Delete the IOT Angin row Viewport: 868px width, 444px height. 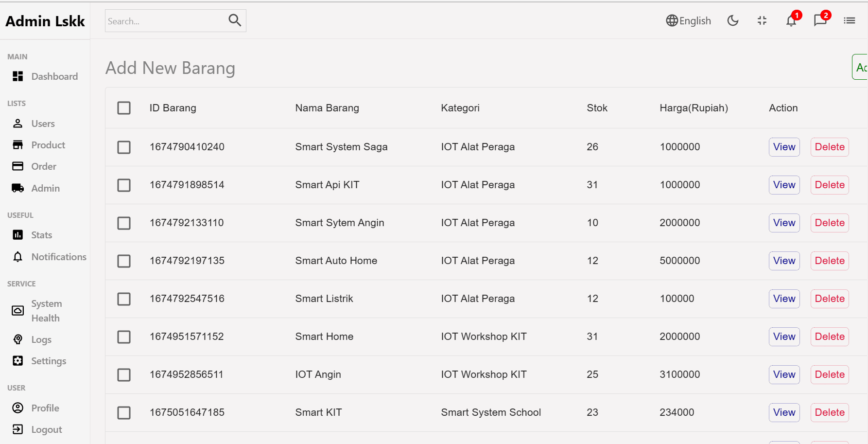click(829, 374)
